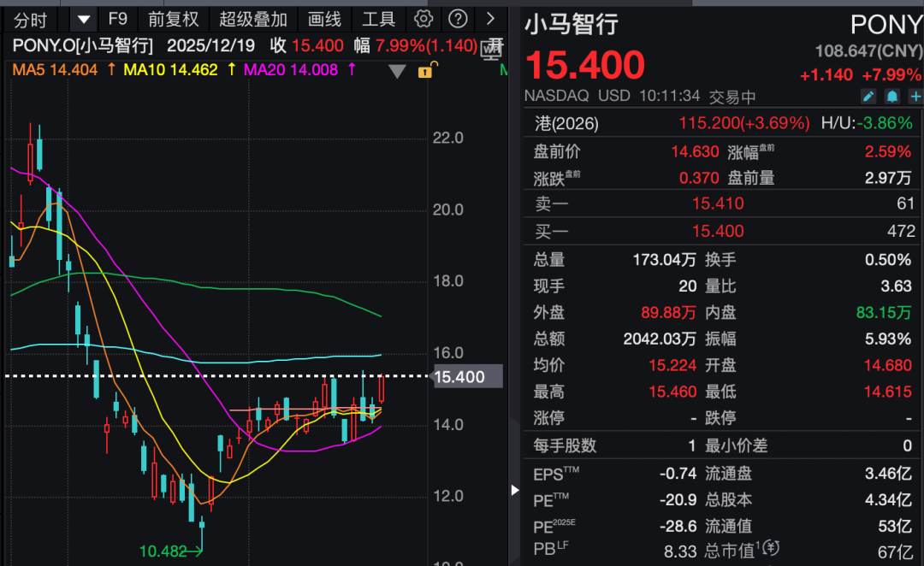This screenshot has height=566, width=924.
Task: Open the gray triangle indicator dropdown
Action: (397, 71)
